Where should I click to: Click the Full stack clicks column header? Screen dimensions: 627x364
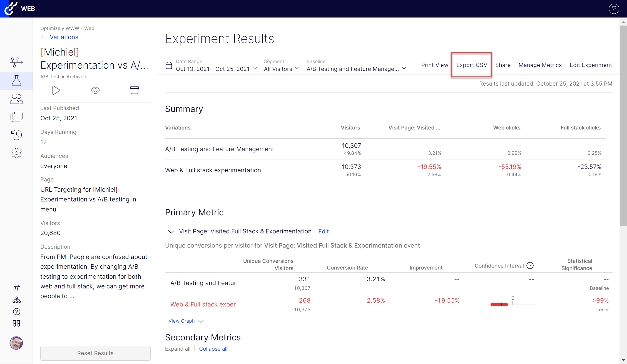580,128
